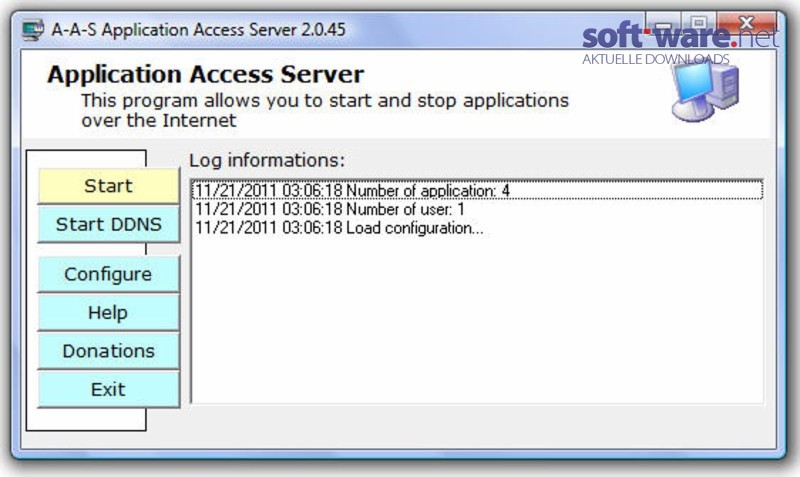Screen dimensions: 800x477
Task: Click the soft-ware.net watermark logo
Action: point(680,43)
